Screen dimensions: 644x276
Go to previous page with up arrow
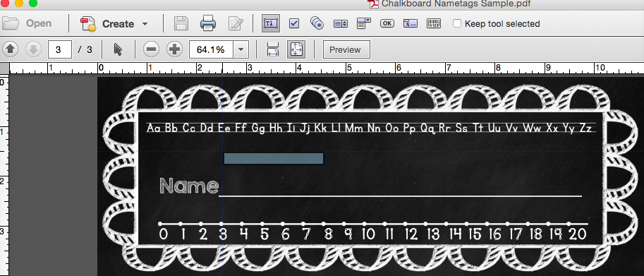pyautogui.click(x=10, y=49)
